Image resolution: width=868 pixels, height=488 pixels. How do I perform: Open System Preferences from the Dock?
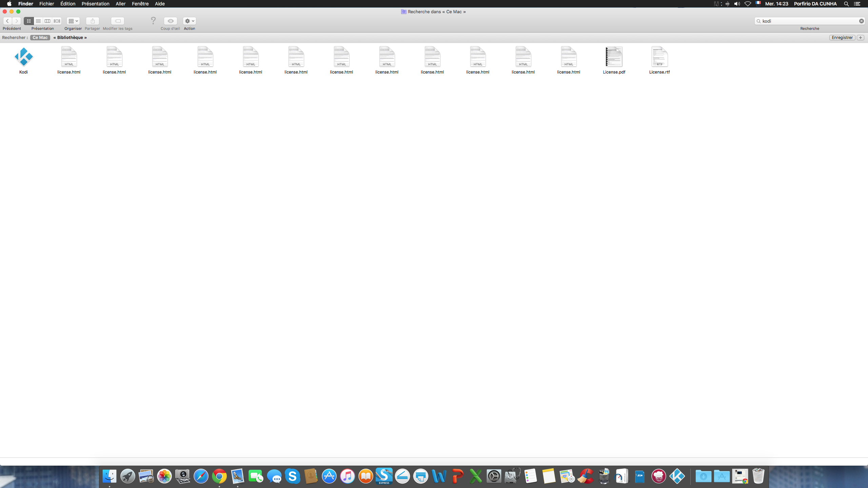point(494,476)
